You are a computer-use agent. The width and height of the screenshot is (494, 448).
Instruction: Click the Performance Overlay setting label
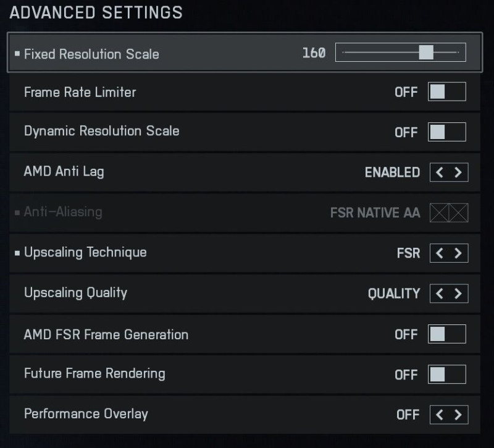click(86, 413)
